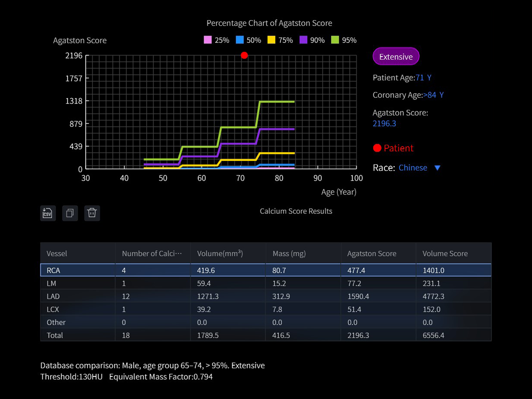Click total calcification count 18
Viewport: 532px width, 399px height.
point(126,336)
